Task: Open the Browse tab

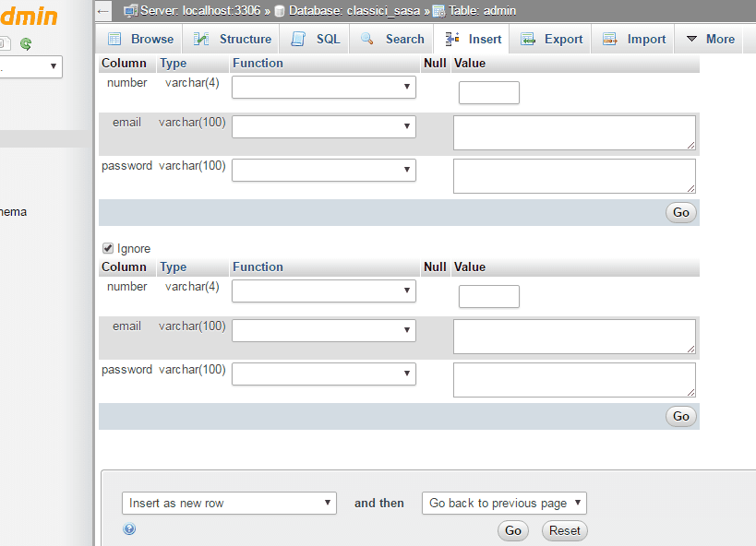Action: point(141,39)
